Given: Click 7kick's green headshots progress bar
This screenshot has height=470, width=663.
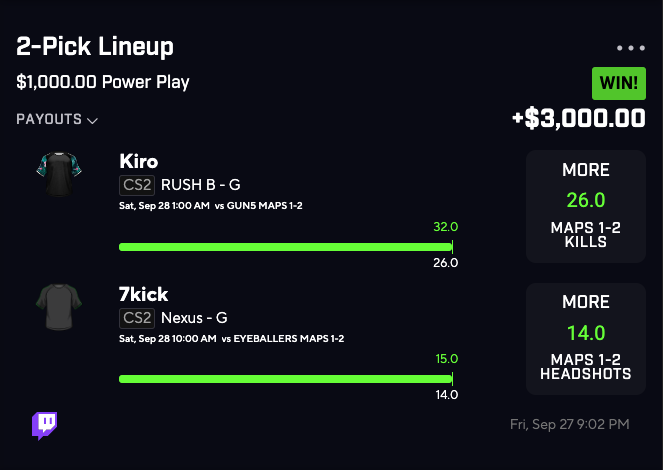Looking at the screenshot, I should [285, 379].
